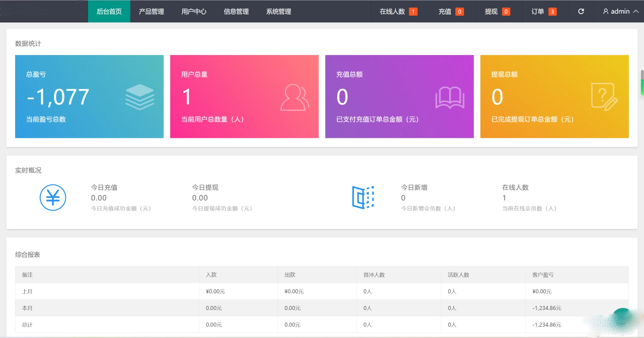Open the 系统管理 menu
This screenshot has width=644, height=338.
tap(278, 11)
